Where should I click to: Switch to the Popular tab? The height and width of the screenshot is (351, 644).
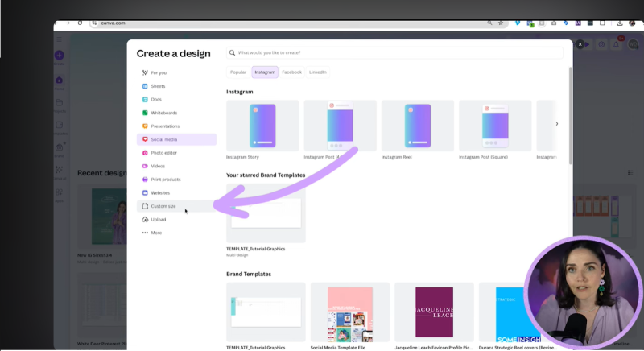coord(238,72)
